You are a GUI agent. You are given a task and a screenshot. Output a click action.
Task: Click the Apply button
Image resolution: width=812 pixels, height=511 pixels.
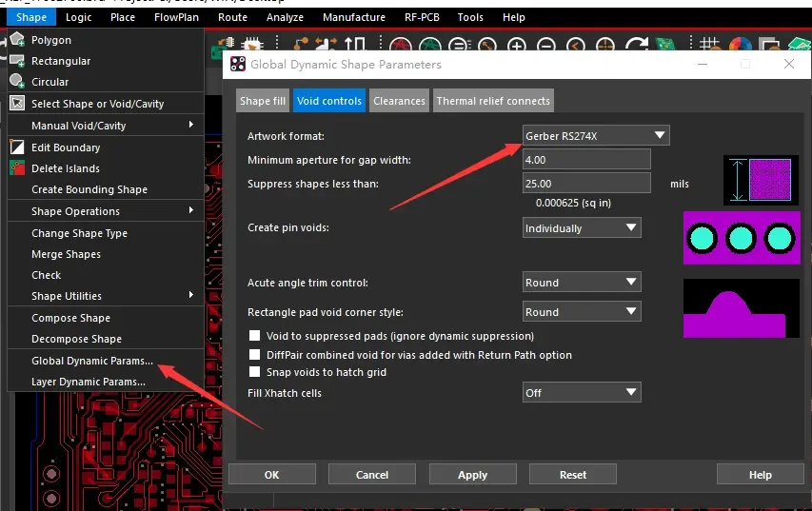[472, 474]
